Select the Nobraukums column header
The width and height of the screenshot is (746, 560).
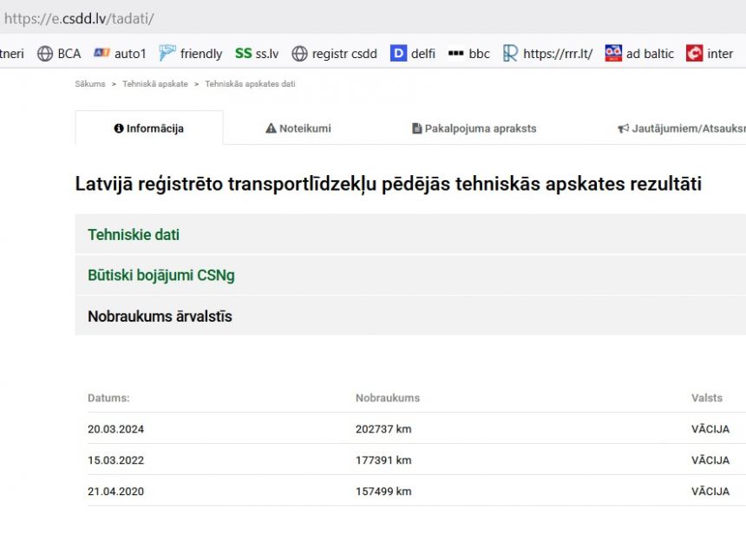388,398
